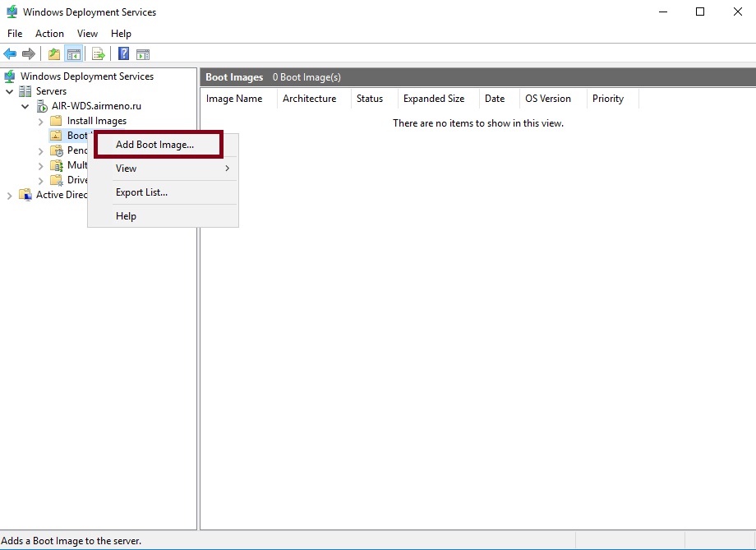Toggle the Show/Hide Console Tree icon
This screenshot has width=756, height=550.
tap(74, 54)
